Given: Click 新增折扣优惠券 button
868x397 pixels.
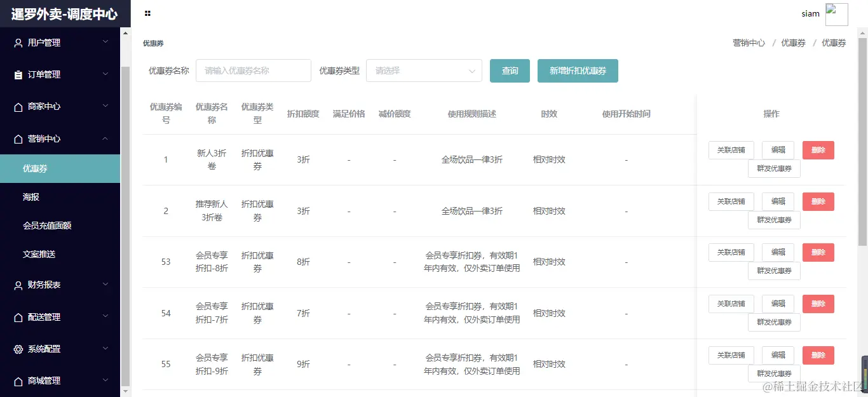Looking at the screenshot, I should [578, 71].
